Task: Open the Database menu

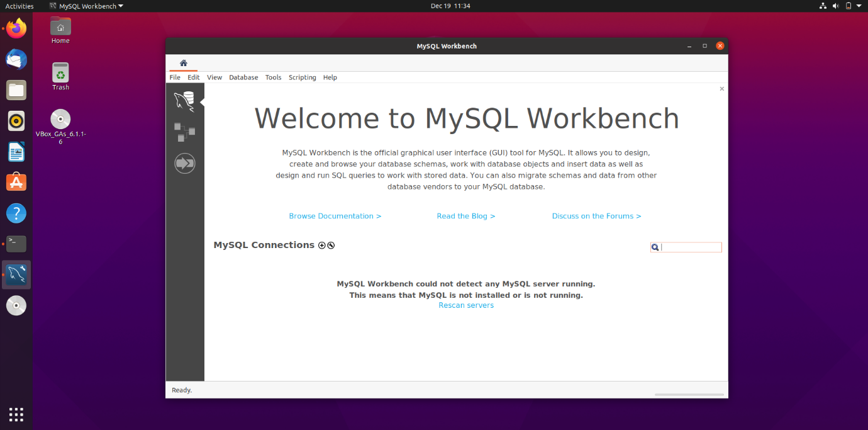Action: [x=243, y=77]
